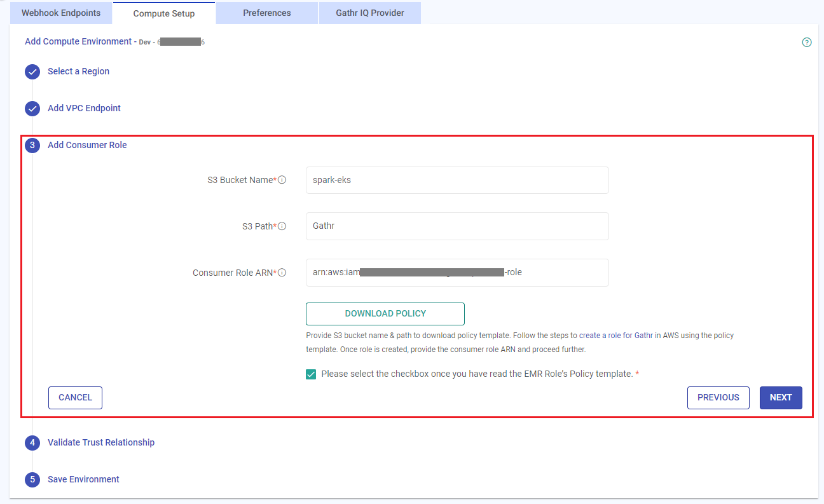Click the Next button
This screenshot has height=504, width=824.
[x=781, y=398]
